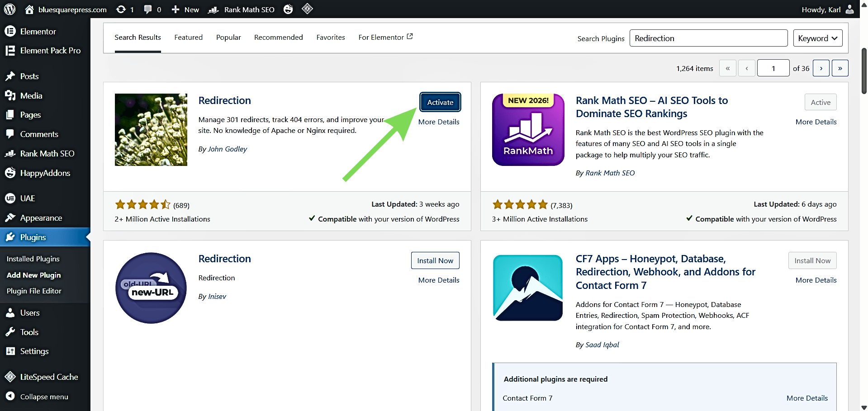
Task: Click the Search Plugins input field
Action: [708, 38]
